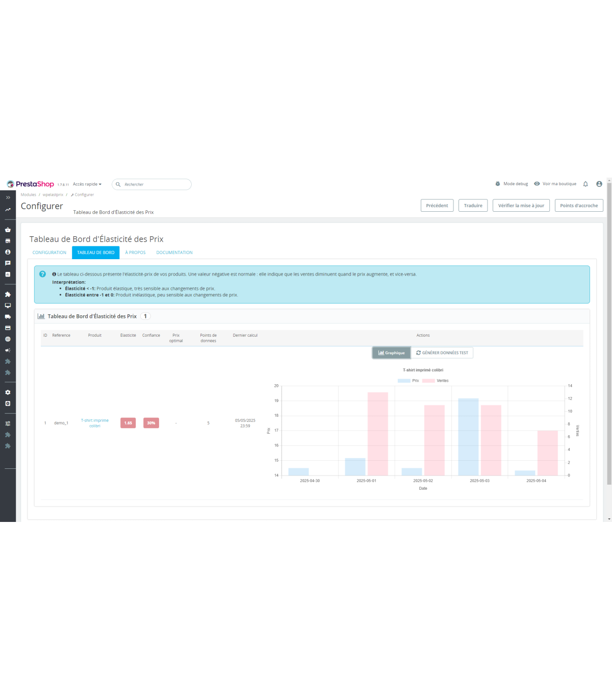Toggle the Ventes series in chart legend
Screen dimensions: 612x700
tap(436, 381)
